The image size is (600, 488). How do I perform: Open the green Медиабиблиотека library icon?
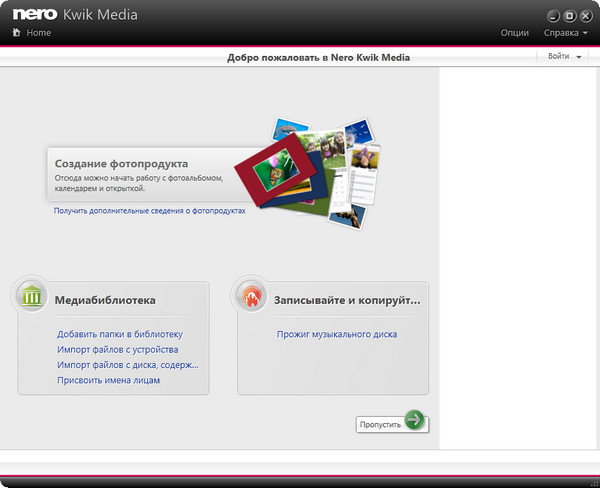point(31,295)
